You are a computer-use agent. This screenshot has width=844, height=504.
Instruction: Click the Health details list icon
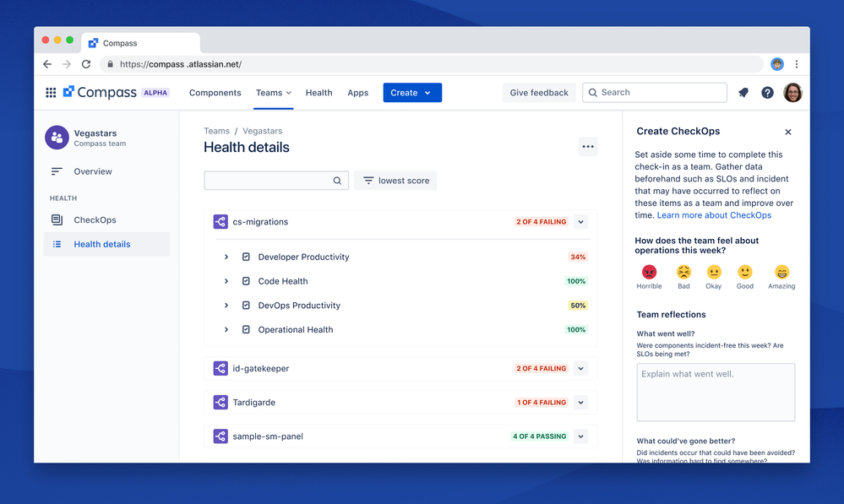[x=57, y=244]
